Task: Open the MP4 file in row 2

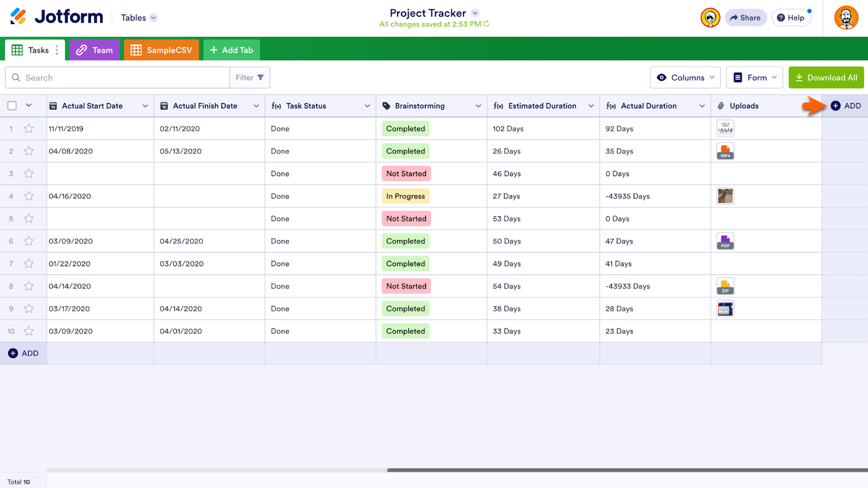Action: (725, 151)
